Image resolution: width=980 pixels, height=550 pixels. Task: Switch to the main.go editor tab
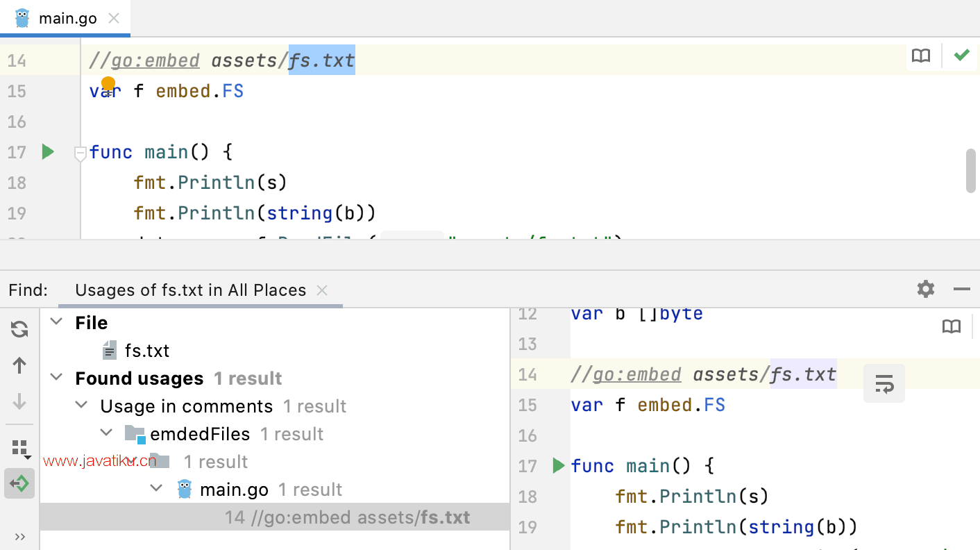click(67, 18)
